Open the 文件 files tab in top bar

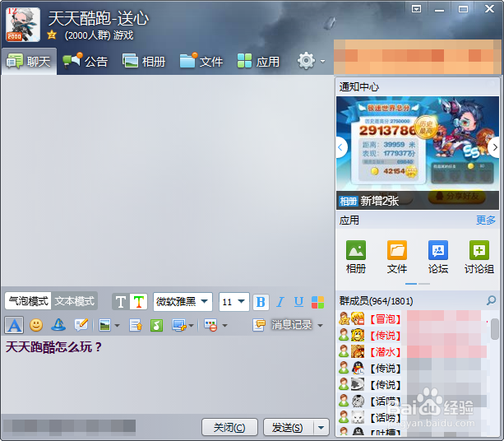point(201,61)
